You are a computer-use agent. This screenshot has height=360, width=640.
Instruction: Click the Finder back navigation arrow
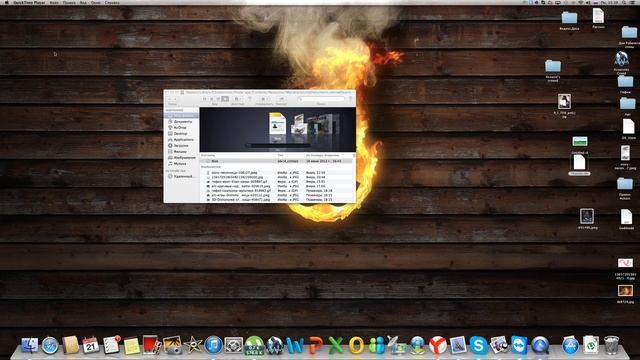click(170, 99)
